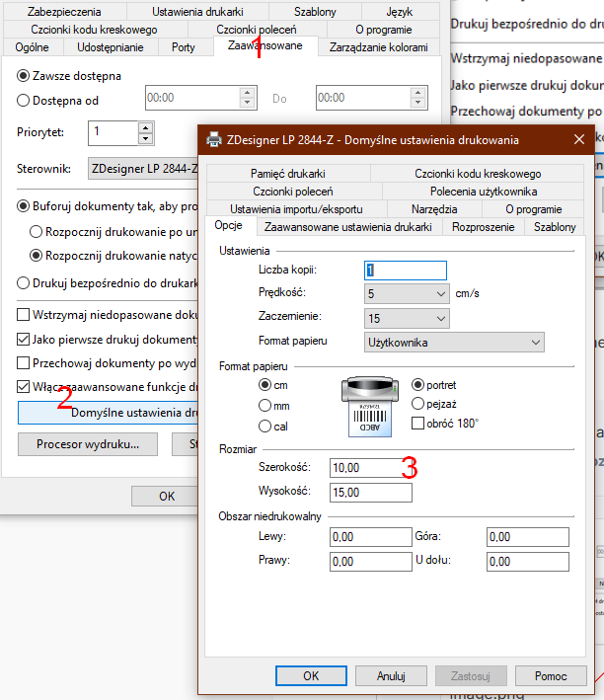Open the Zaczernienie darkness dropdown
This screenshot has width=604, height=700.
click(439, 318)
